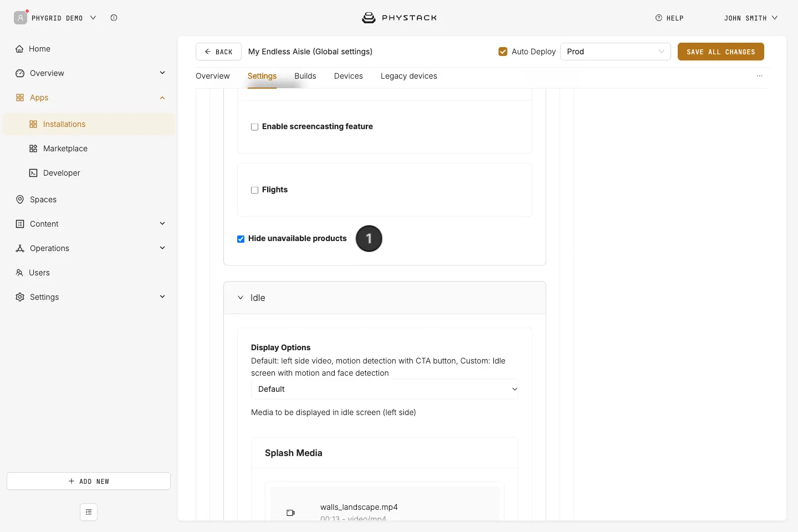Switch to the Devices tab
This screenshot has height=532, width=798.
349,76
